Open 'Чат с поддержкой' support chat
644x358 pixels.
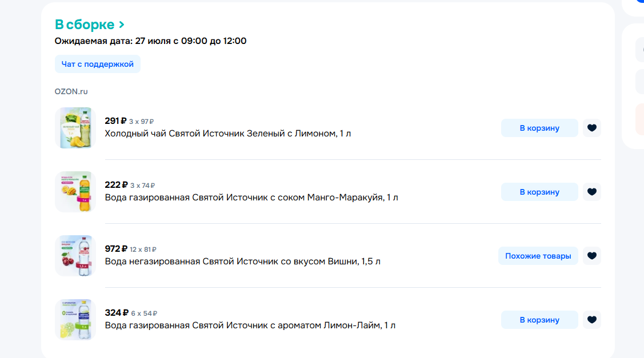pos(97,64)
